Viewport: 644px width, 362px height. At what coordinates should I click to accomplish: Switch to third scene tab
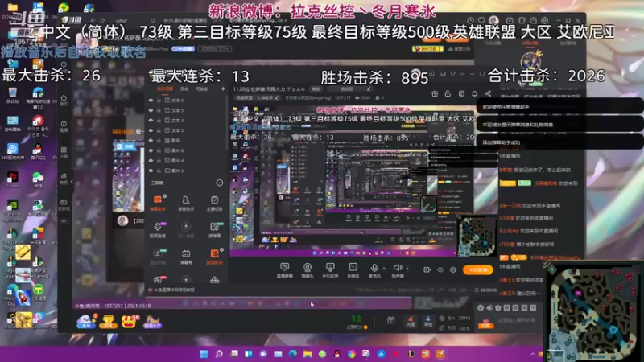click(202, 88)
